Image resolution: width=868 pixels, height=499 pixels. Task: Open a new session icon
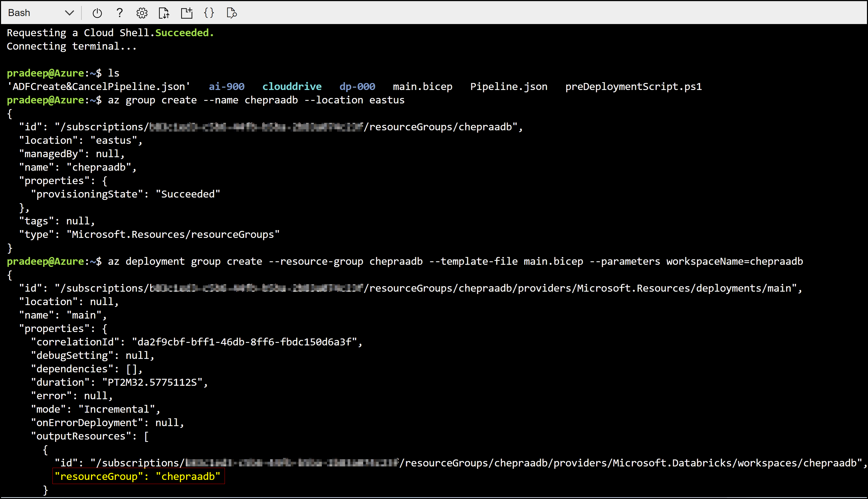(x=187, y=13)
